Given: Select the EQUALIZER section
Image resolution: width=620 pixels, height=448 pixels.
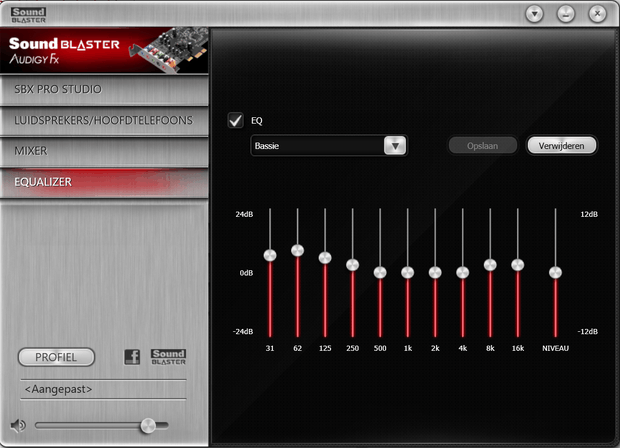Looking at the screenshot, I should coord(104,182).
